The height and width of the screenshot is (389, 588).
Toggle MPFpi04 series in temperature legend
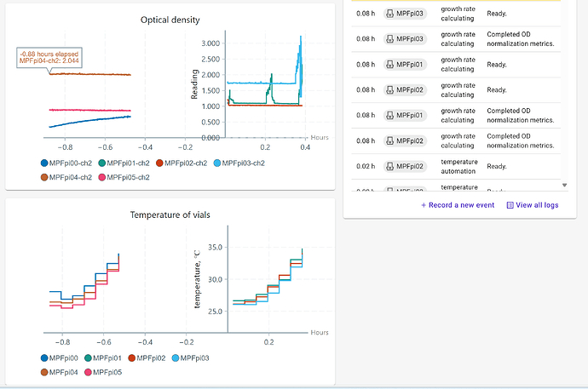[60, 373]
